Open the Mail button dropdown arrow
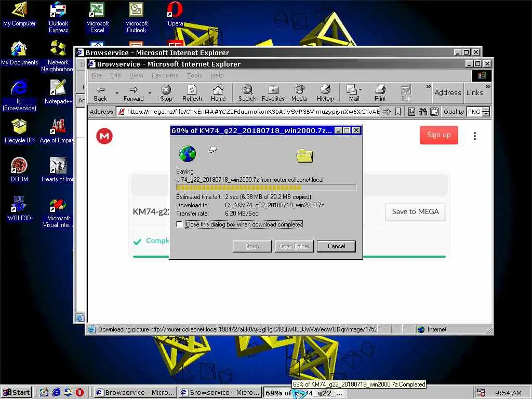The image size is (532, 399). 361,89
